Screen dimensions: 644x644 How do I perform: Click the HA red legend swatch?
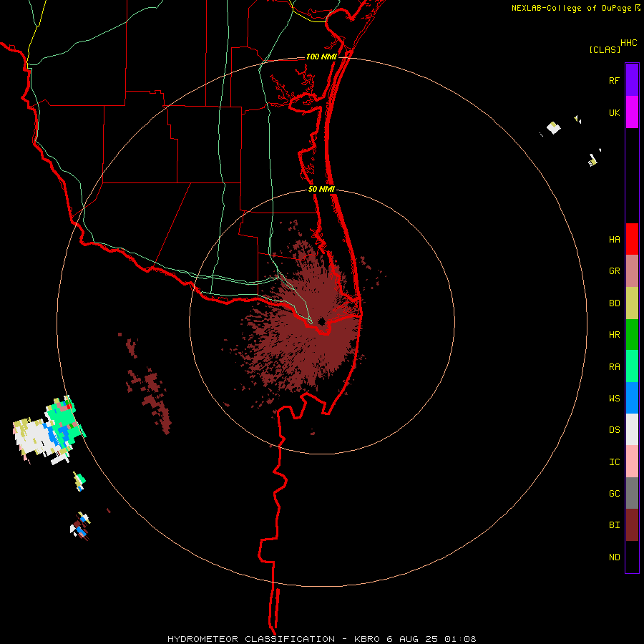point(632,239)
